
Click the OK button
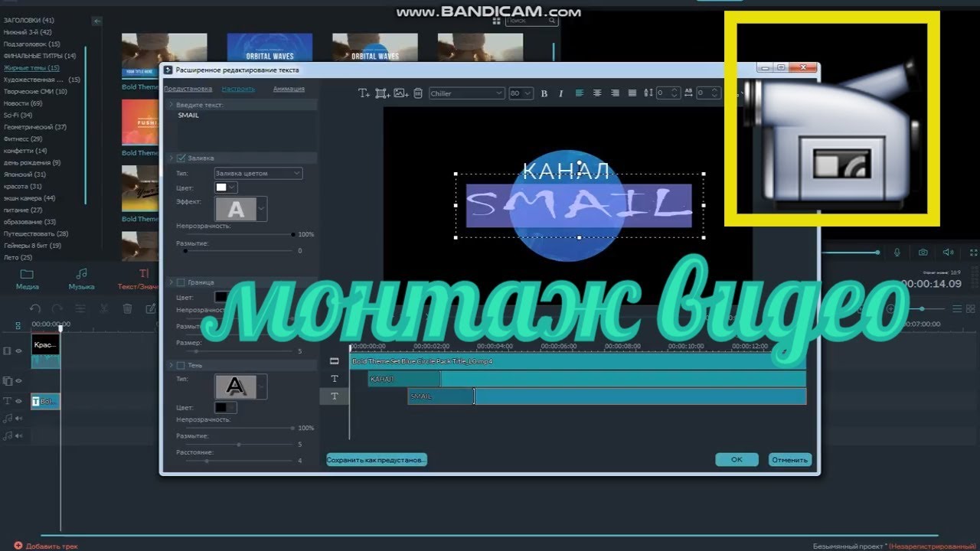pos(737,460)
